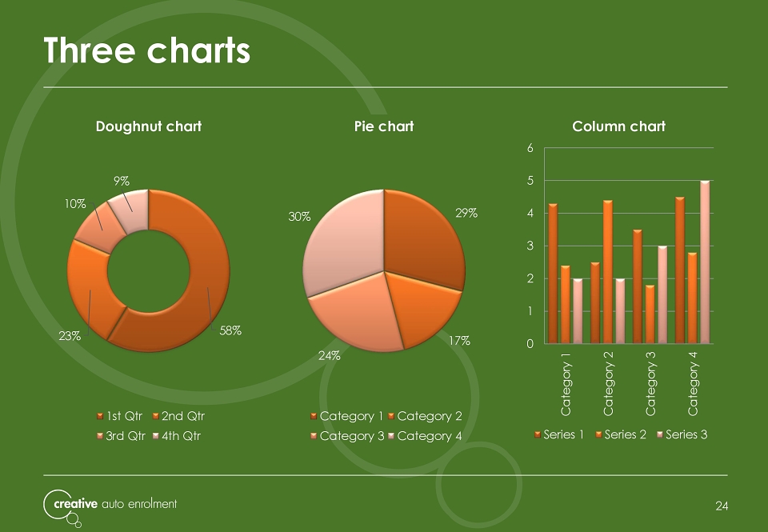768x532 pixels.
Task: Select the 1st Qtr legend marker
Action: [100, 416]
